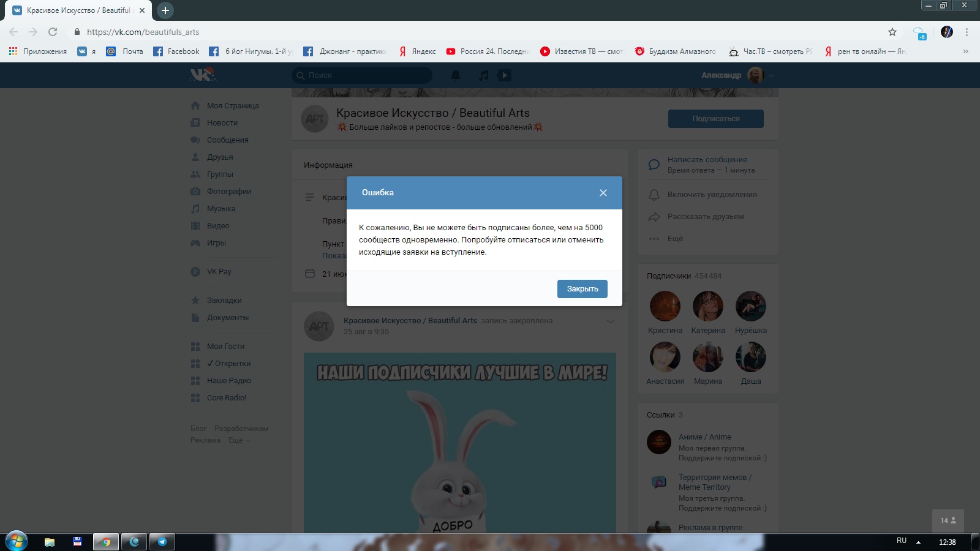Click the Подписаться button
Viewport: 980px width, 551px height.
click(x=715, y=119)
